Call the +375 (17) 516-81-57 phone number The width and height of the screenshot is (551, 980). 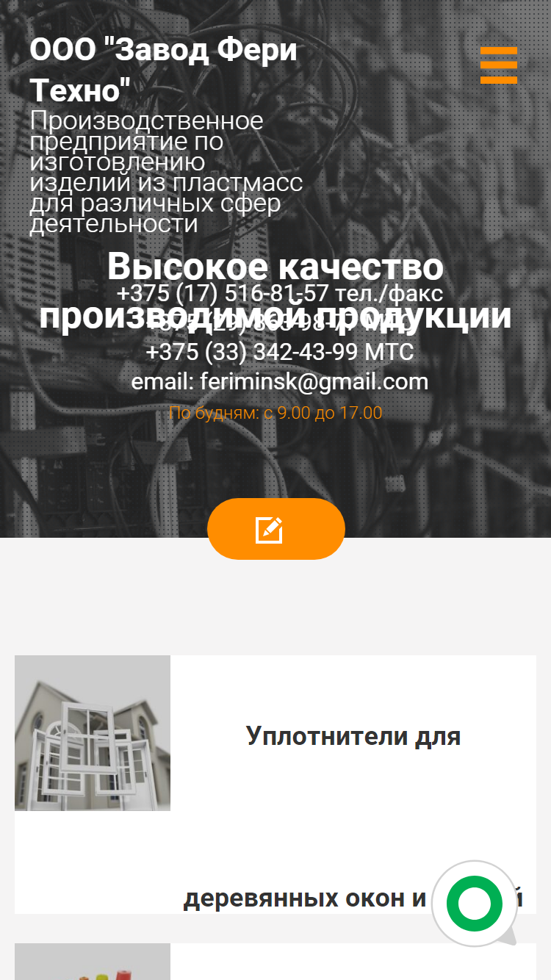coord(223,293)
